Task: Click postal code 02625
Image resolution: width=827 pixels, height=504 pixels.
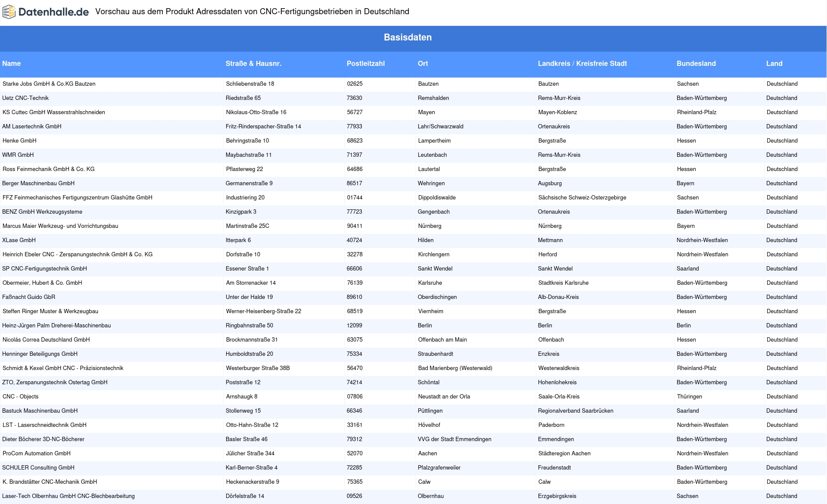Action: (355, 84)
